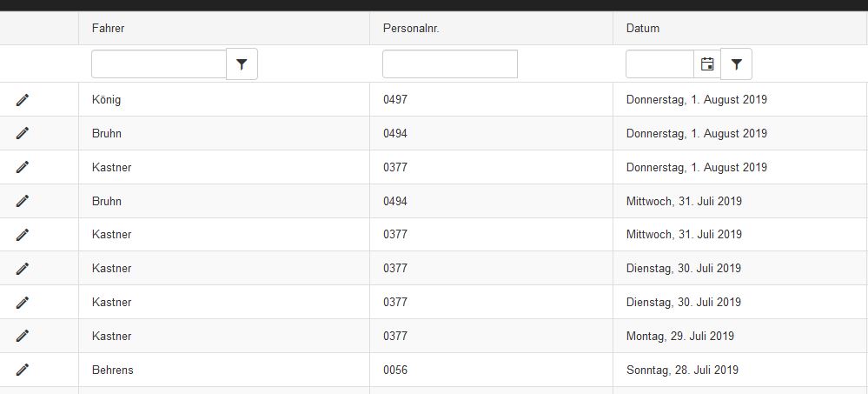Image resolution: width=868 pixels, height=394 pixels.
Task: Select the König name cell
Action: pyautogui.click(x=224, y=100)
